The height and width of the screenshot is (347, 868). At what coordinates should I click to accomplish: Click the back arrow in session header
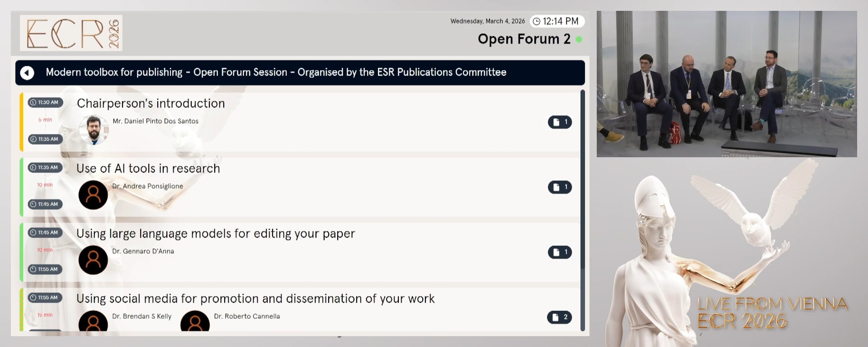27,73
